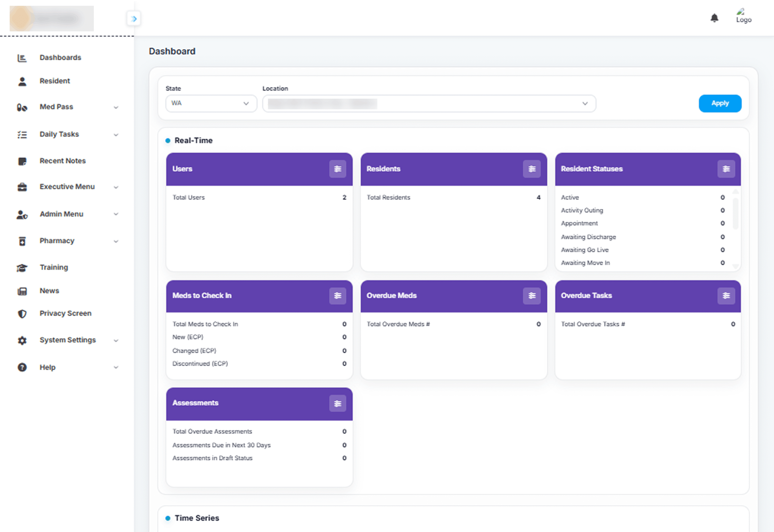Click the Logo profile image

tap(743, 16)
